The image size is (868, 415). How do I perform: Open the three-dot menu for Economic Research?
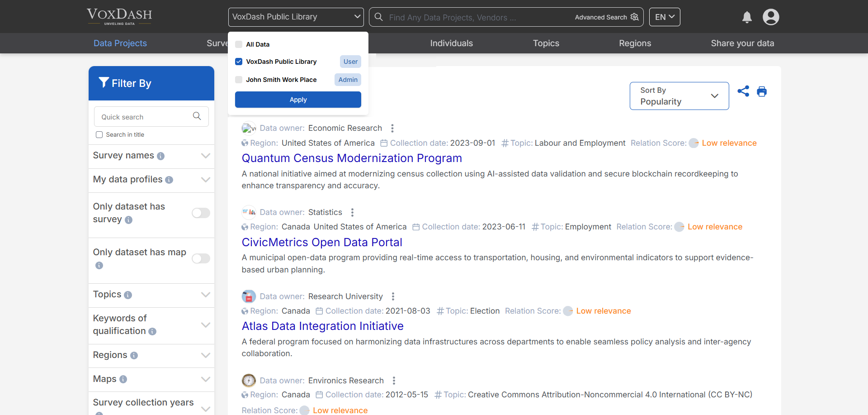click(x=392, y=128)
